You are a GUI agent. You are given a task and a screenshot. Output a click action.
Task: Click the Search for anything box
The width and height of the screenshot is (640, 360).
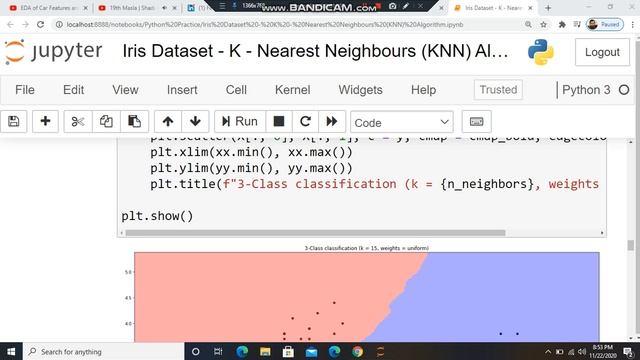pyautogui.click(x=104, y=351)
